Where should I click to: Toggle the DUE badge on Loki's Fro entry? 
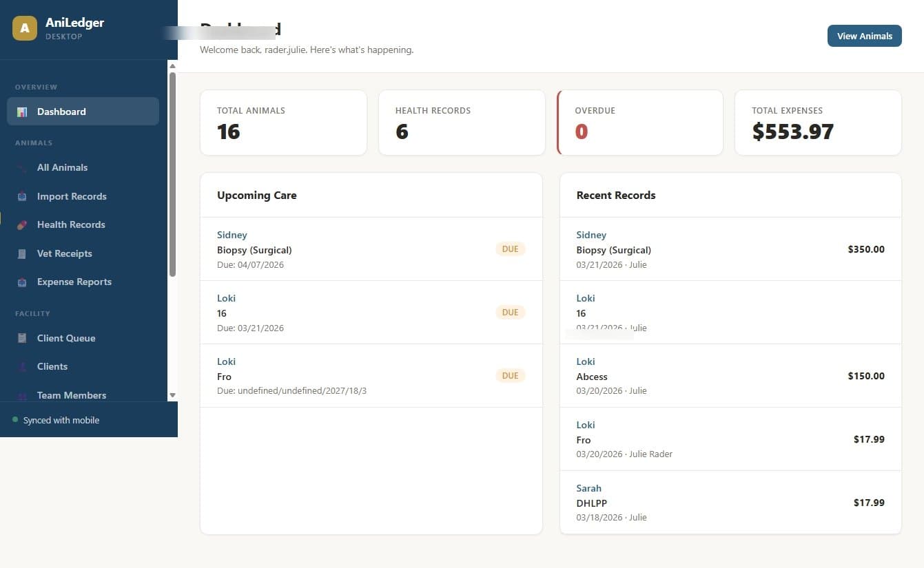coord(510,375)
